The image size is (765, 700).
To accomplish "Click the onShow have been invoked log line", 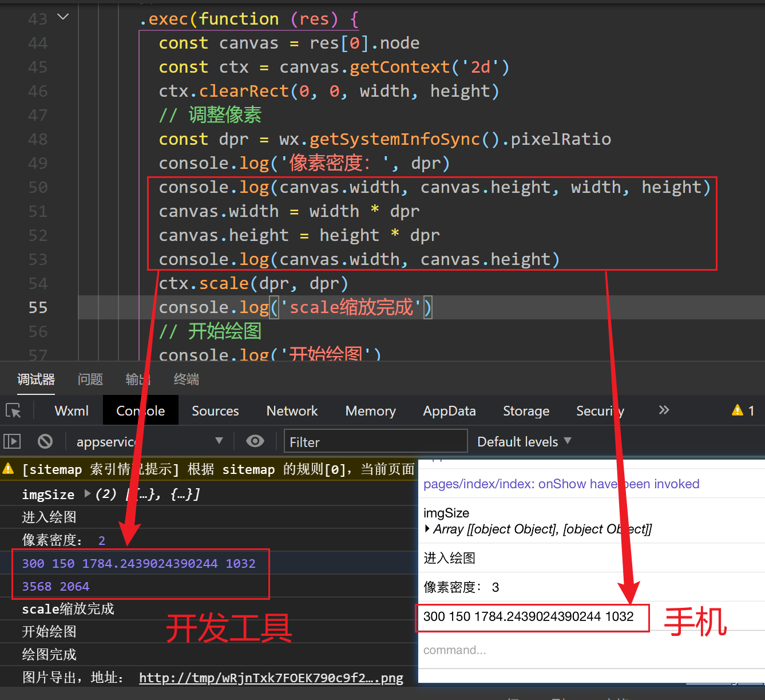I will [561, 484].
